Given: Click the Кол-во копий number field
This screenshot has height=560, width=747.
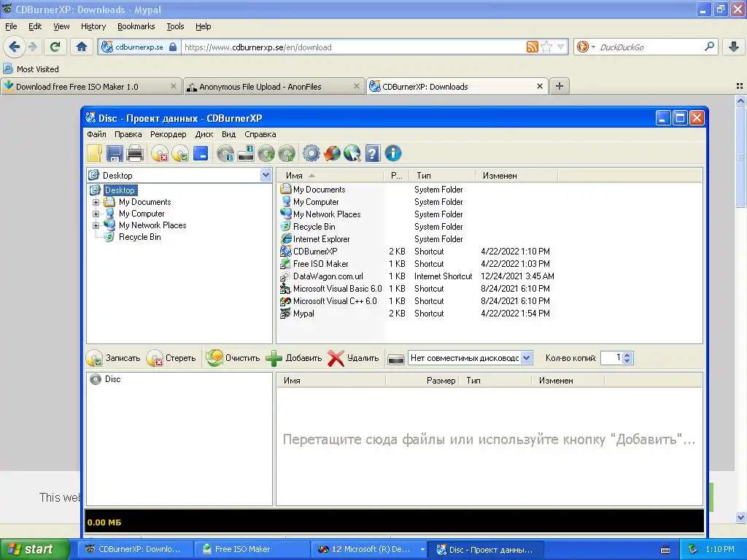Looking at the screenshot, I should point(612,357).
